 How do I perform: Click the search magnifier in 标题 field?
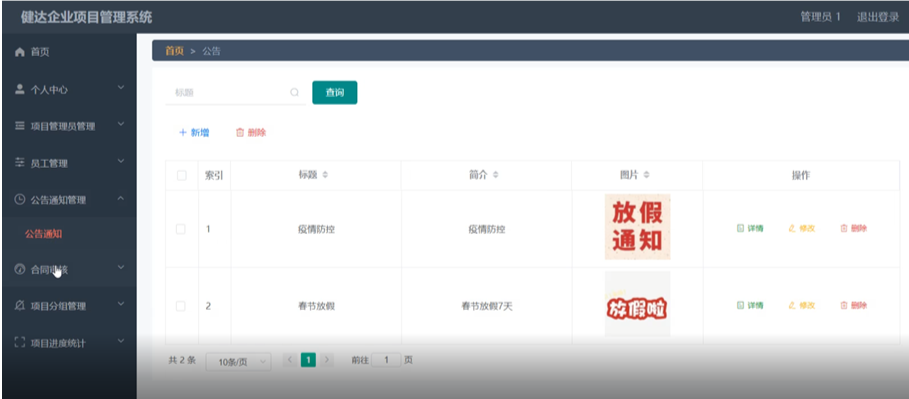[x=294, y=92]
